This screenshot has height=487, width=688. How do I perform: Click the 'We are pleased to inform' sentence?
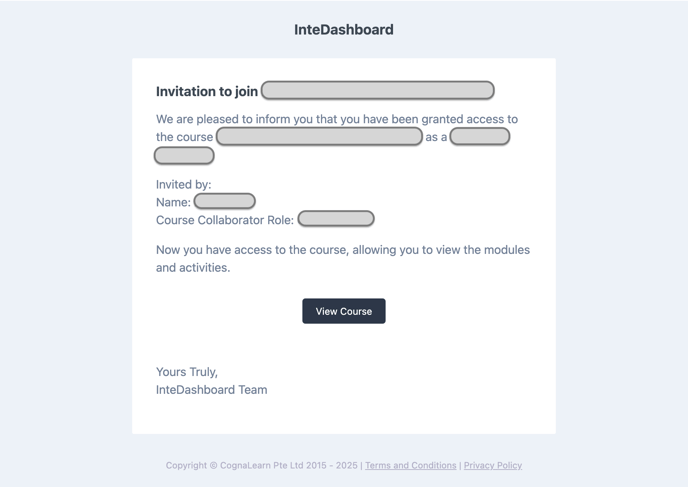click(x=337, y=119)
